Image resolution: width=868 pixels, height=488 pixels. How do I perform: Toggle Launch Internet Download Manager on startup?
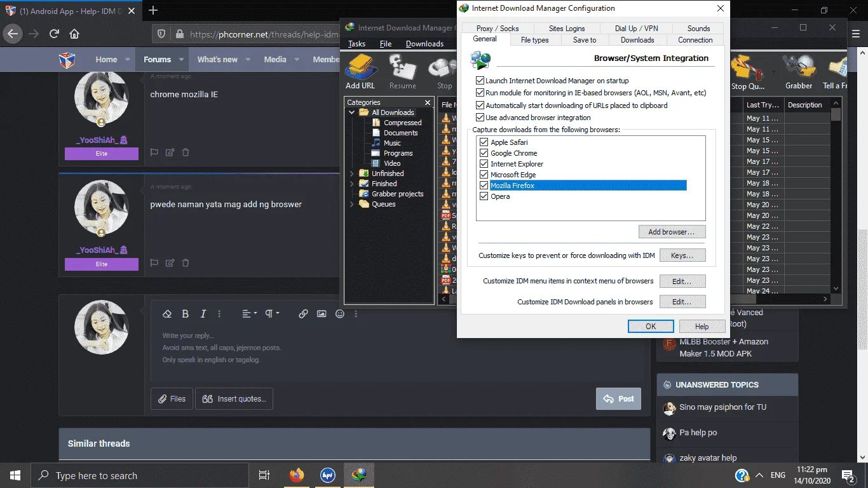click(x=480, y=81)
